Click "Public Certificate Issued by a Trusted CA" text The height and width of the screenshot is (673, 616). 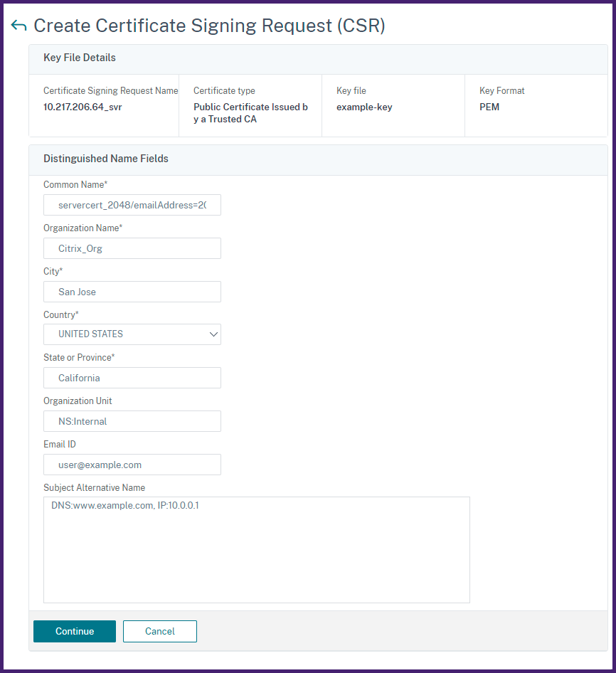click(250, 113)
